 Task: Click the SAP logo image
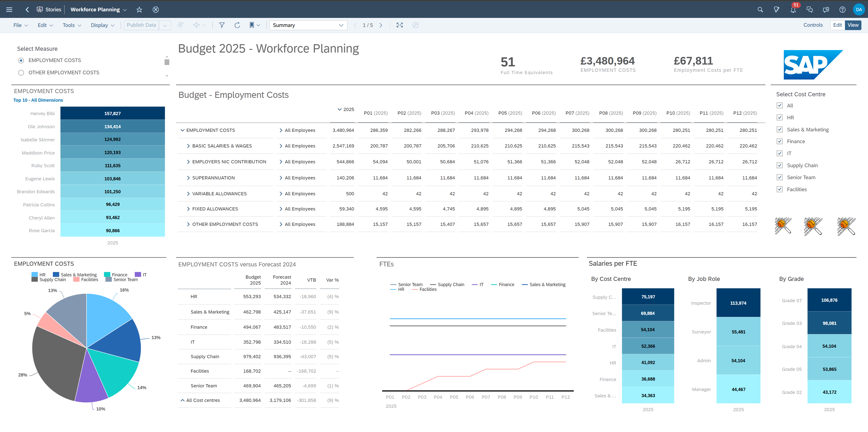click(x=813, y=65)
